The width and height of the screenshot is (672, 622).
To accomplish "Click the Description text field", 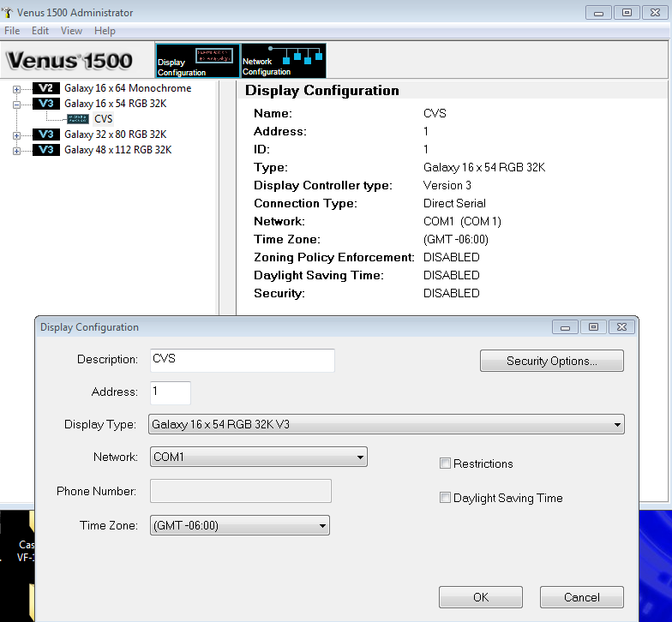I will tap(242, 360).
